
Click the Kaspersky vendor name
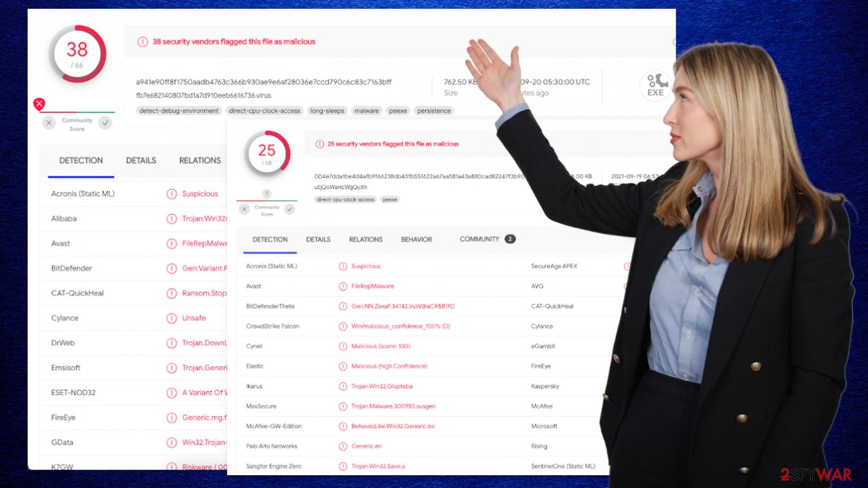click(x=545, y=386)
